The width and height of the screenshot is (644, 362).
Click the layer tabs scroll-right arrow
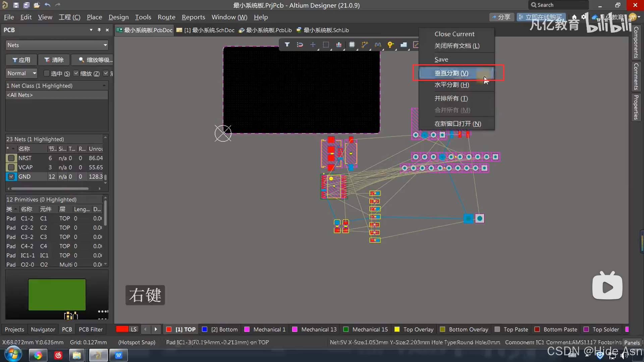point(156,329)
